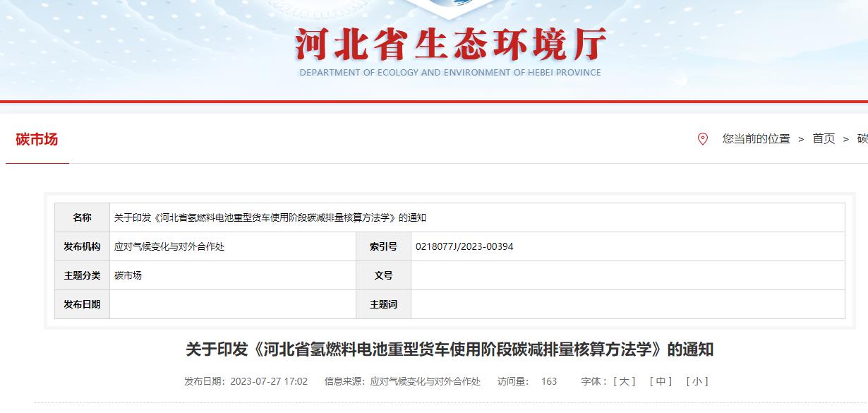Click the emblem logo at top of page

450,8
